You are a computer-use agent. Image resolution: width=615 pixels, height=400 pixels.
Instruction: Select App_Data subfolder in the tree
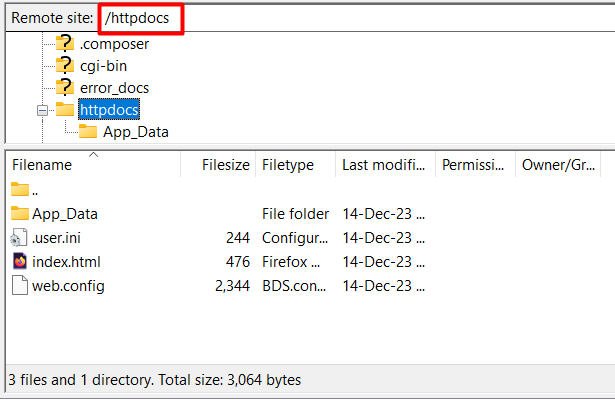(135, 131)
